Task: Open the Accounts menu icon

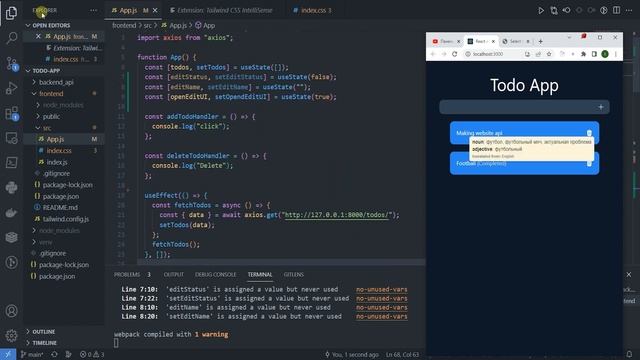Action: coord(11,311)
